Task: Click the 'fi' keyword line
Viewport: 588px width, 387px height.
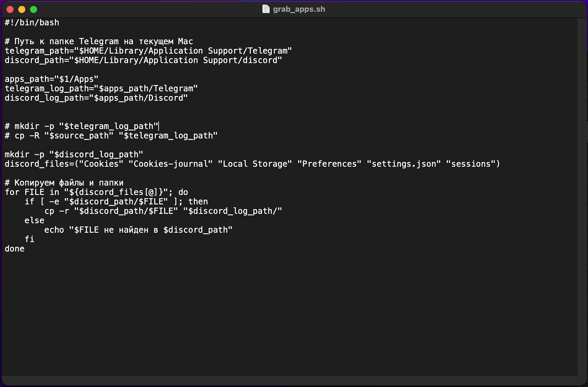Action: pyautogui.click(x=29, y=239)
